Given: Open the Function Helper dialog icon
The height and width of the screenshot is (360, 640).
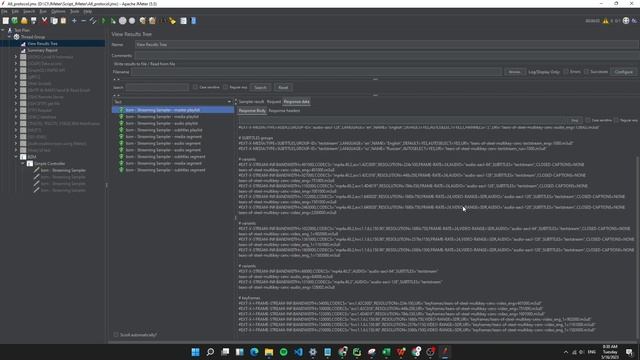Looking at the screenshot, I should pyautogui.click(x=184, y=20).
